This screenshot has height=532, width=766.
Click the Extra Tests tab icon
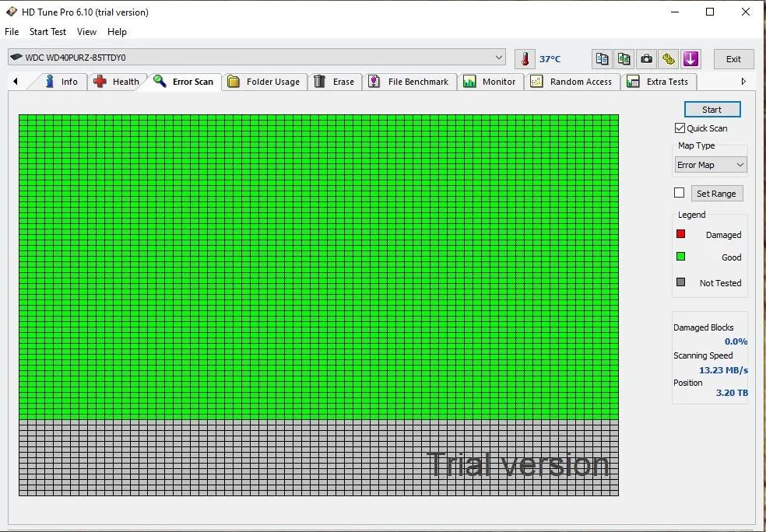(x=633, y=81)
